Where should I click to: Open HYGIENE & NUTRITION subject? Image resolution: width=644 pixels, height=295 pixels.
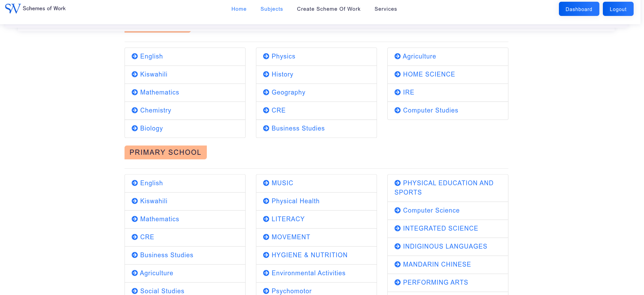tap(309, 255)
